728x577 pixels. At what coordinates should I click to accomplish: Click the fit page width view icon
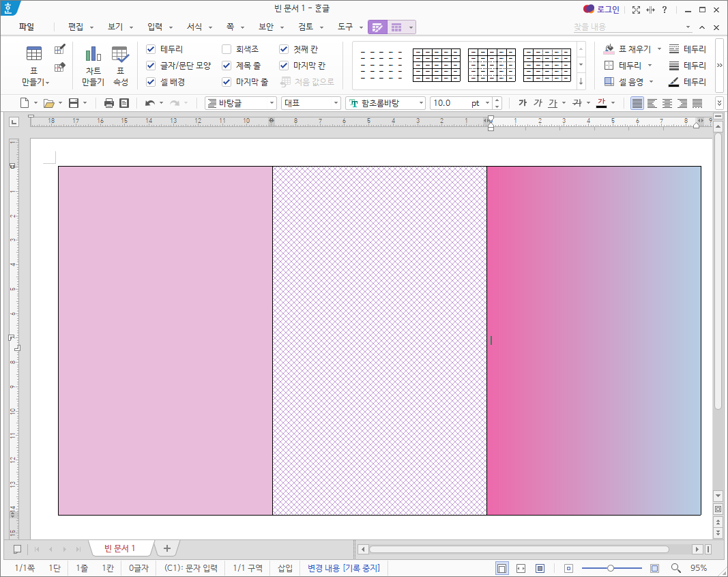(x=521, y=568)
